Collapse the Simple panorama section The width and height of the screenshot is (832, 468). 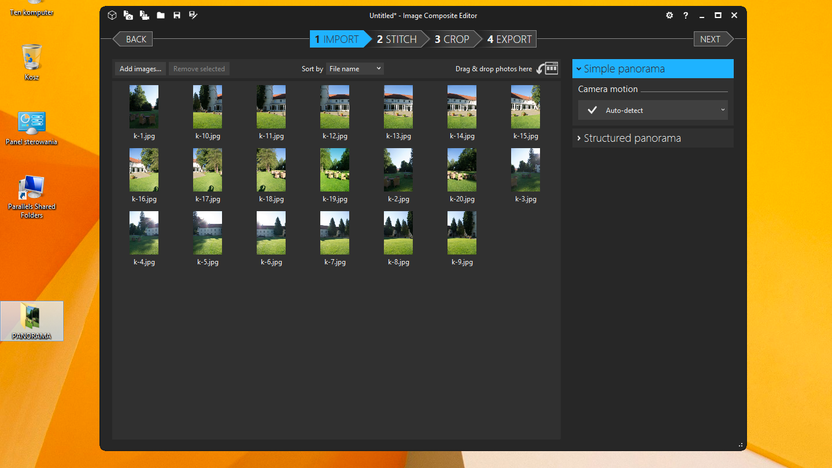tap(653, 68)
